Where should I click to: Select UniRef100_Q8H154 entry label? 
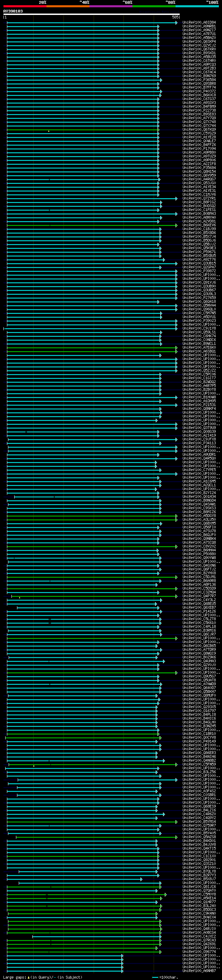click(199, 172)
